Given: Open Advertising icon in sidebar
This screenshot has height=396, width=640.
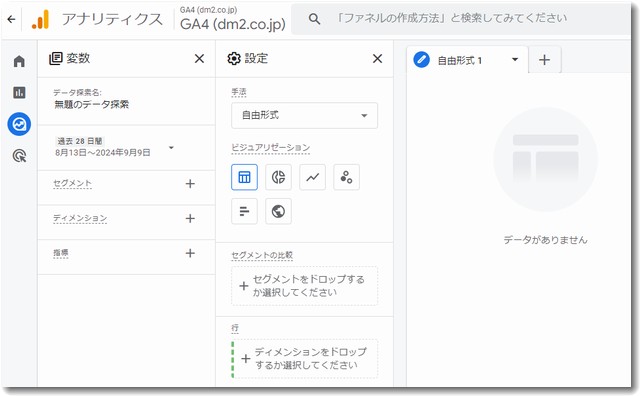Looking at the screenshot, I should pyautogui.click(x=19, y=156).
